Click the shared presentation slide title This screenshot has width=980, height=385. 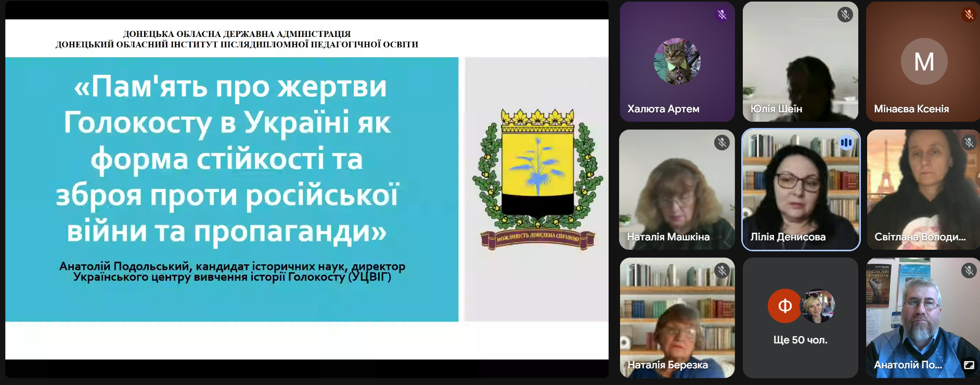coord(226,159)
